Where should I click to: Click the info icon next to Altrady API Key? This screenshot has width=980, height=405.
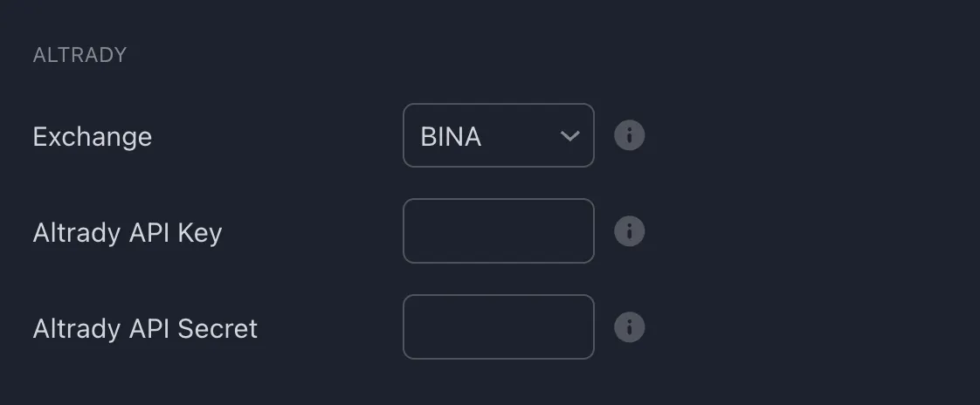click(x=629, y=231)
